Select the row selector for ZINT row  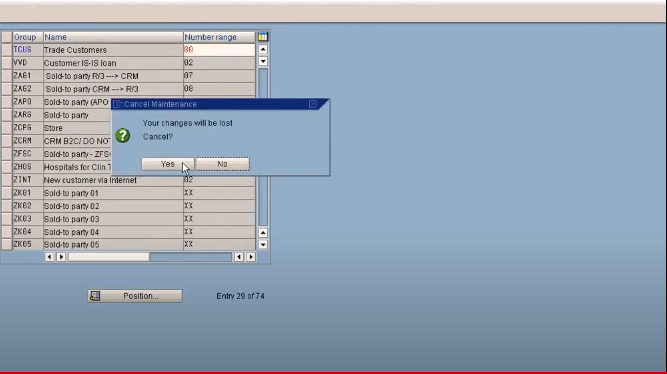click(6, 180)
